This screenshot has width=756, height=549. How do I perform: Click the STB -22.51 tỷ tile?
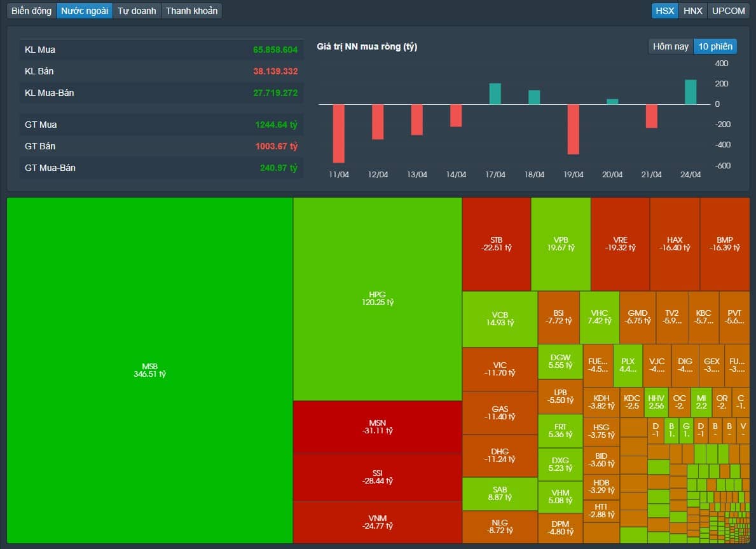tap(497, 244)
